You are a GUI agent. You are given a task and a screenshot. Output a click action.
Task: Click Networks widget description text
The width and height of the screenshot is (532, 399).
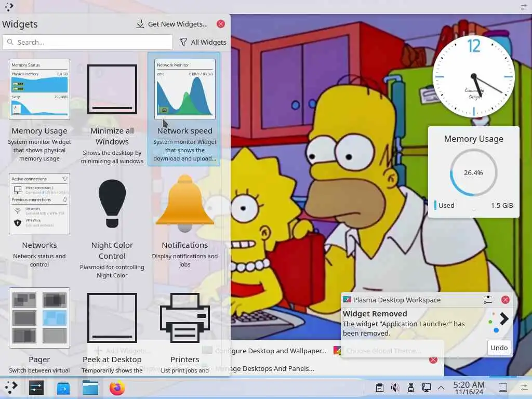click(x=39, y=260)
